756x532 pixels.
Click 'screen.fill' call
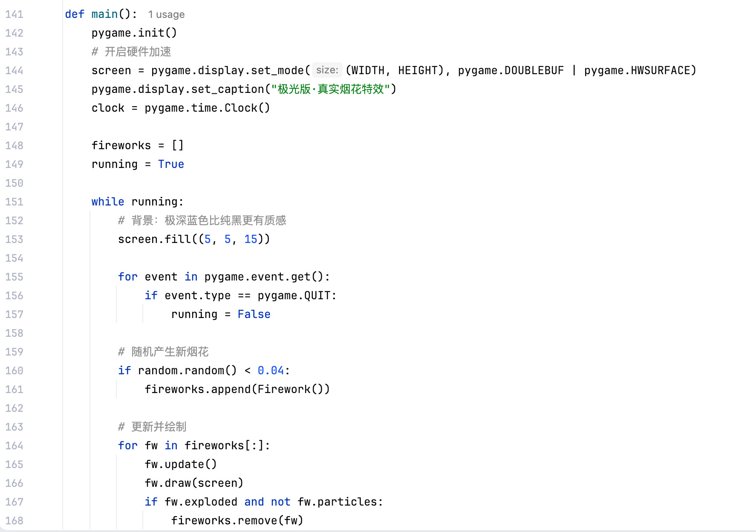(x=154, y=240)
